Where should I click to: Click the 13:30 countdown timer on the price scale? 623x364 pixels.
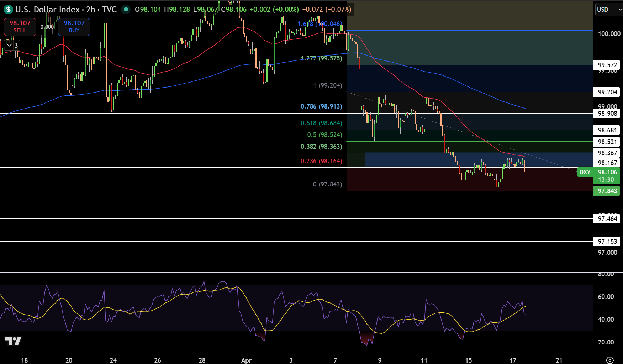(x=606, y=180)
